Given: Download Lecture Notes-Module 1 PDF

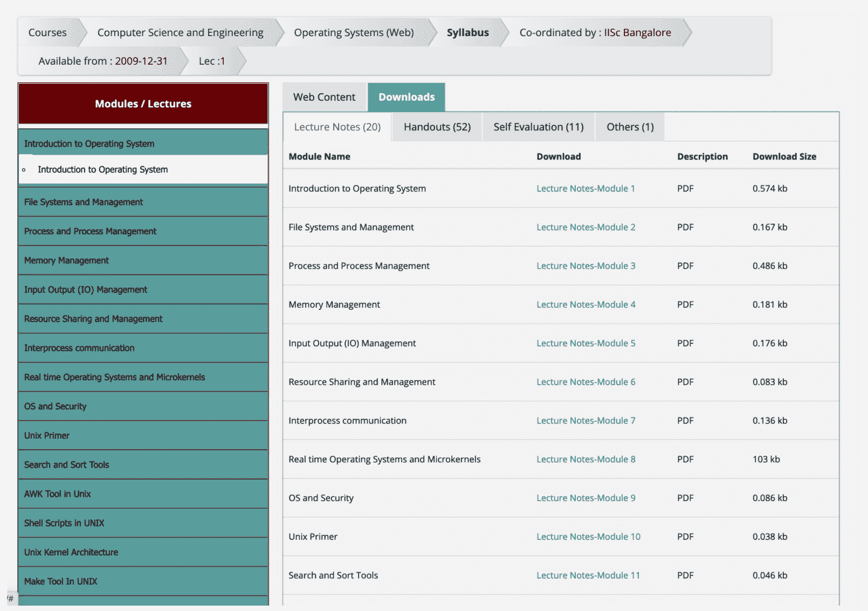Looking at the screenshot, I should click(x=585, y=189).
